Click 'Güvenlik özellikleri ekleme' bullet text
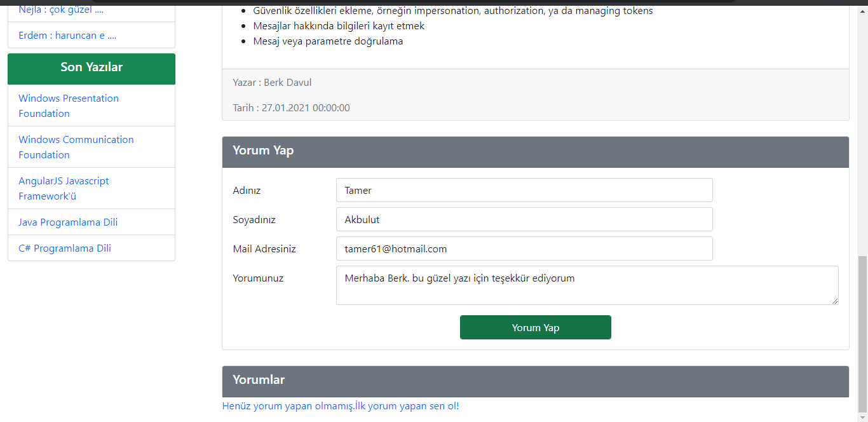The width and height of the screenshot is (868, 422). click(x=453, y=11)
